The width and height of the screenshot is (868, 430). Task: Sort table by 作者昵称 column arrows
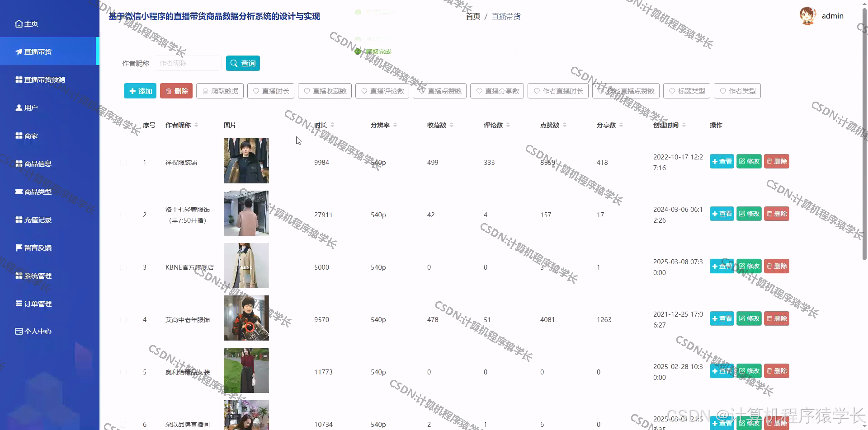(196, 125)
